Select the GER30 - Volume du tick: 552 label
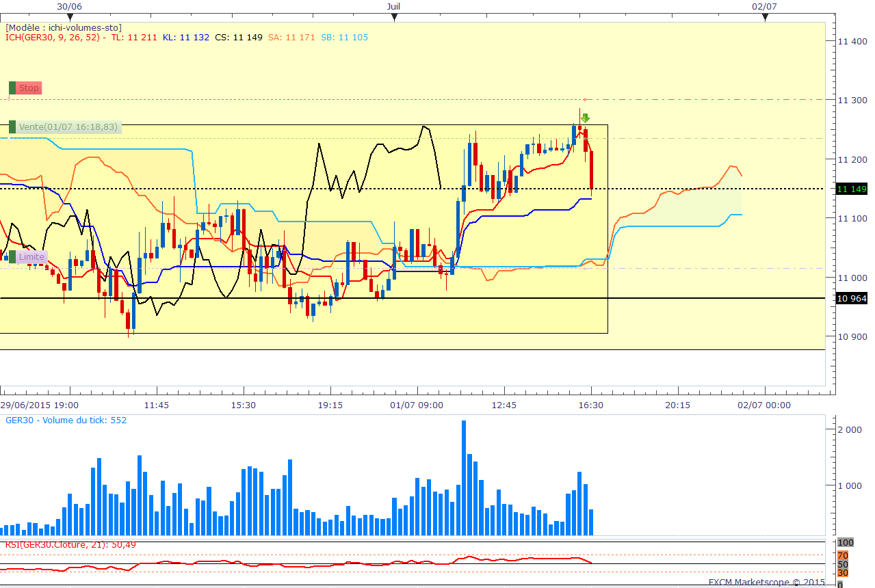The image size is (875, 588). (x=66, y=420)
